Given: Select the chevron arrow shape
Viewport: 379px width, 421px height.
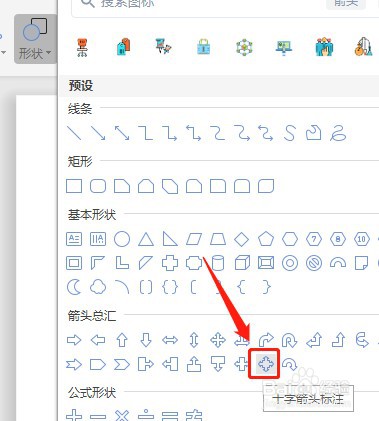Looking at the screenshot, I should 122,364.
